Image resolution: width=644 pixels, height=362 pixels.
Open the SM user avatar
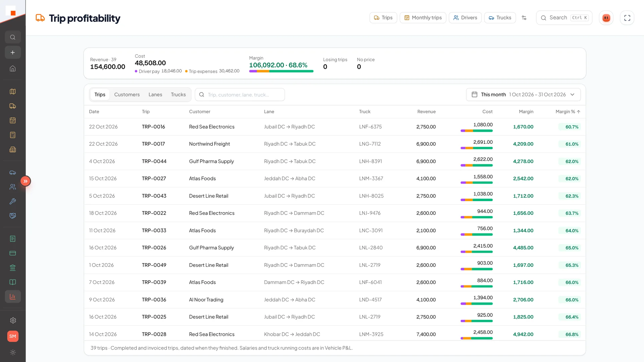[13, 336]
